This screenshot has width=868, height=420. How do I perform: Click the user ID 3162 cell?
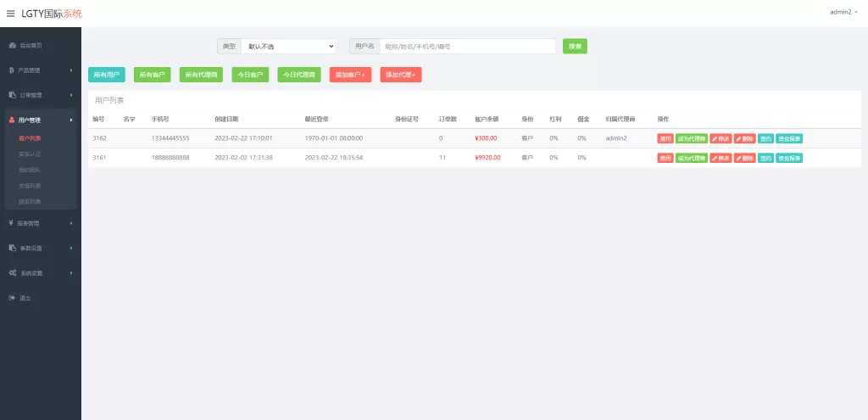pyautogui.click(x=100, y=138)
